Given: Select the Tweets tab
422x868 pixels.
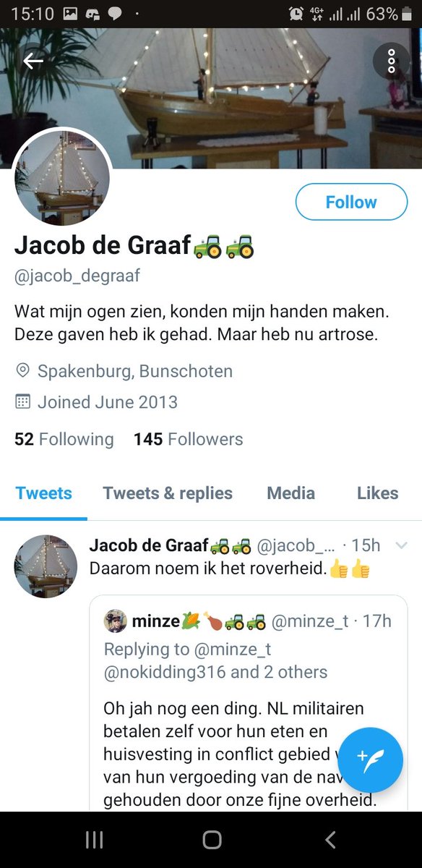Looking at the screenshot, I should click(x=44, y=493).
